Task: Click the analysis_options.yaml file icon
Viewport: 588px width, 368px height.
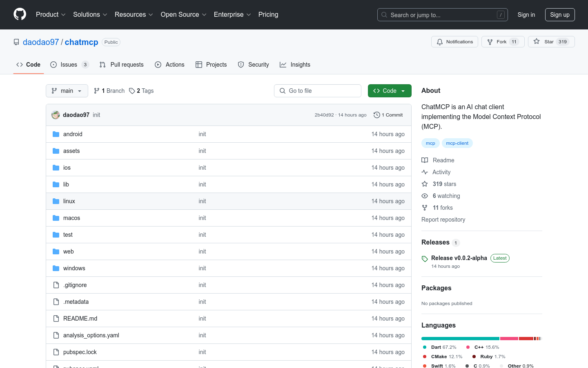Action: pos(56,335)
